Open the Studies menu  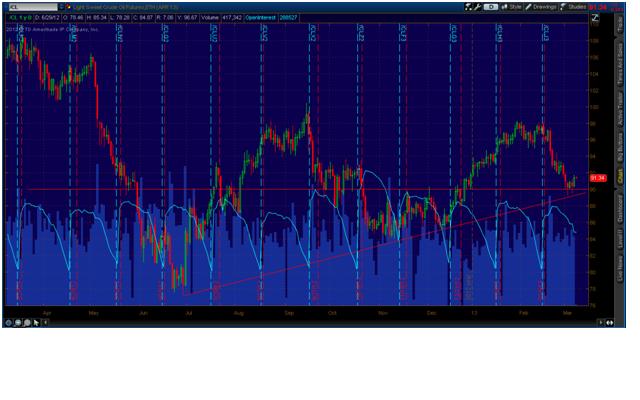click(573, 7)
